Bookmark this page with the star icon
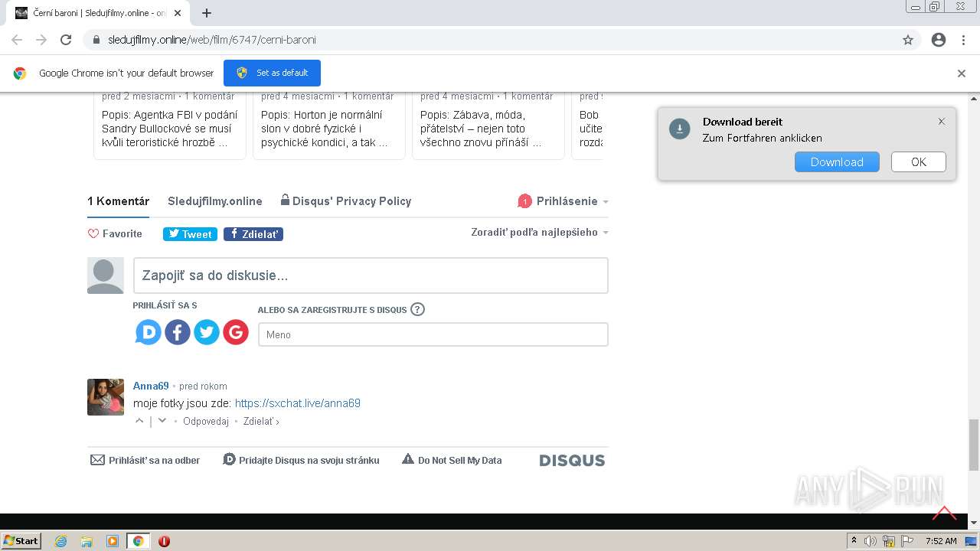 pos(908,40)
